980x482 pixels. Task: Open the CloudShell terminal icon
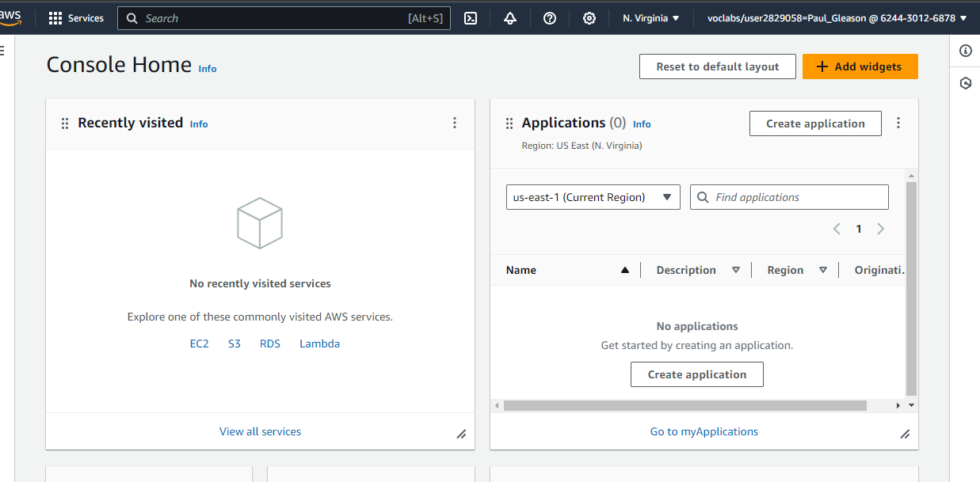[471, 18]
